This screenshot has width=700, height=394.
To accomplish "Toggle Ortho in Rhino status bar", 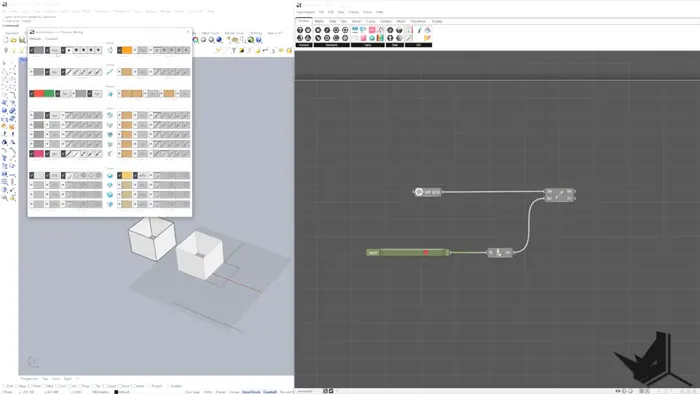I will (x=208, y=392).
